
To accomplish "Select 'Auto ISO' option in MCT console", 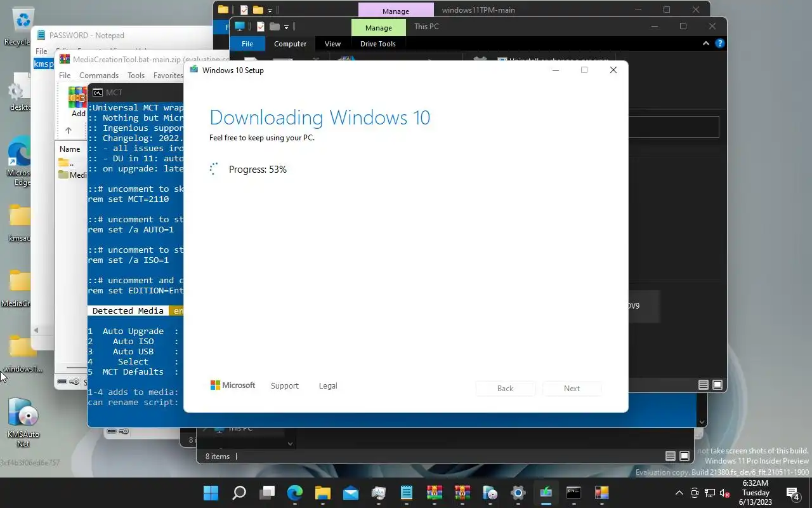I will pos(133,341).
